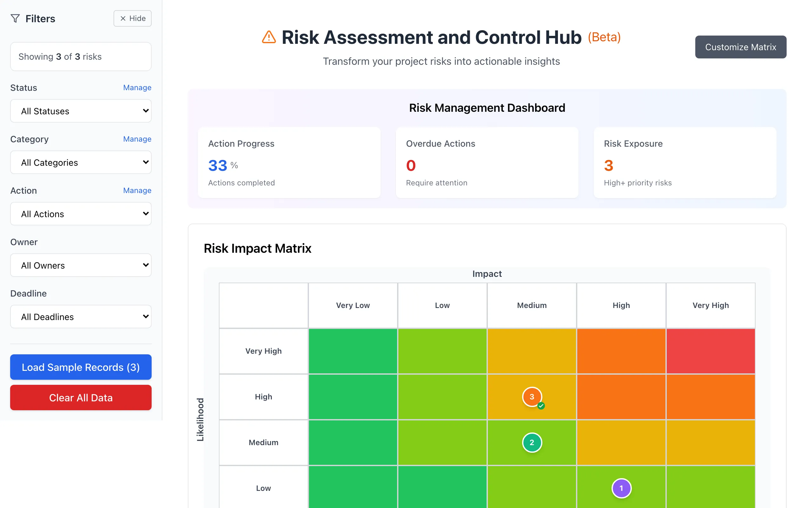
Task: Click the 'Risk Impact Matrix' heading
Action: pos(257,248)
